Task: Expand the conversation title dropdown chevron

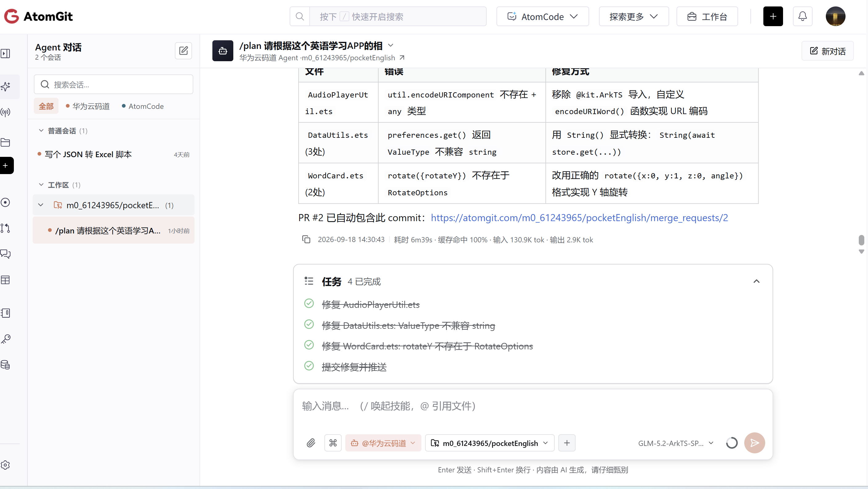Action: (x=391, y=45)
